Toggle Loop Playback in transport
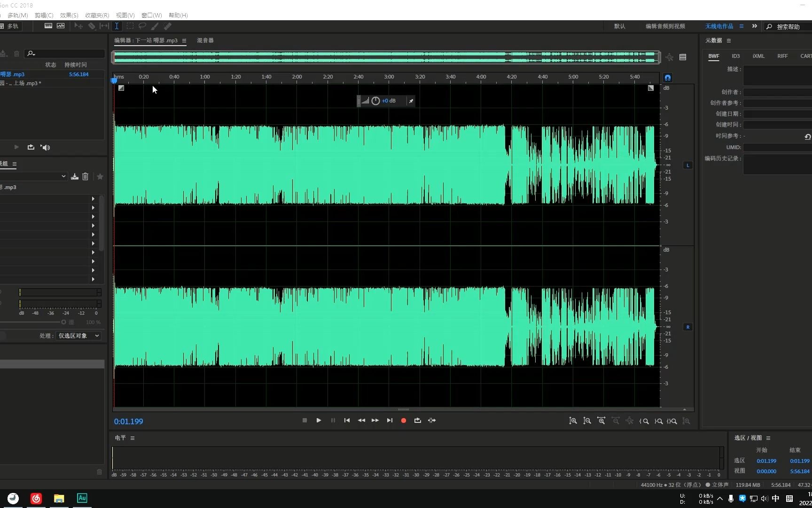This screenshot has width=812, height=508. pyautogui.click(x=417, y=421)
